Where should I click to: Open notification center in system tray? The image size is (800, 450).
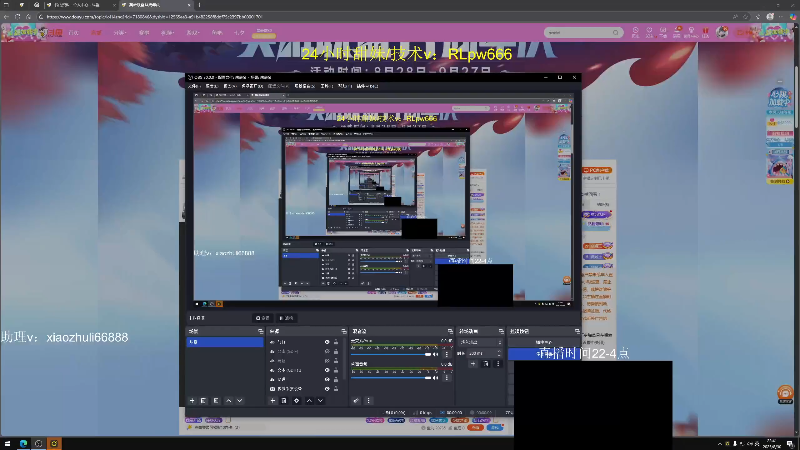click(790, 444)
